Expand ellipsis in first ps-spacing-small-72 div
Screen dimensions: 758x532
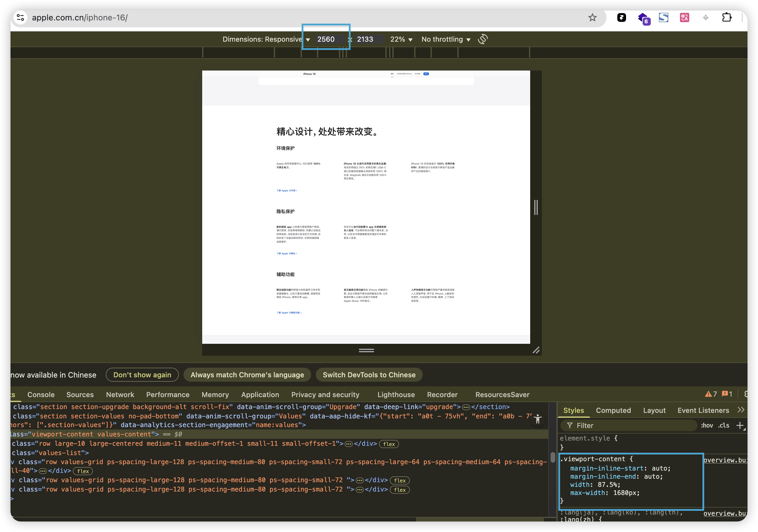359,480
